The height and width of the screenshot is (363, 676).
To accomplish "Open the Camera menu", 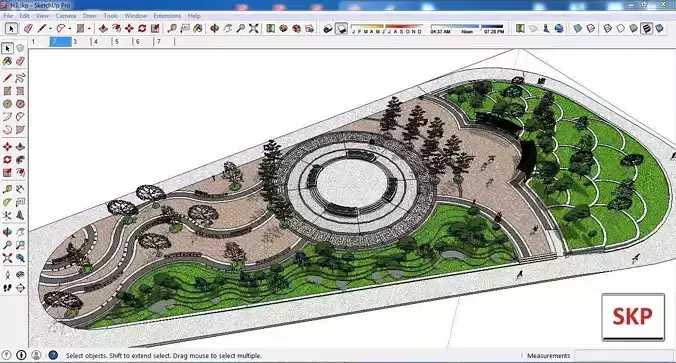I will pos(66,16).
